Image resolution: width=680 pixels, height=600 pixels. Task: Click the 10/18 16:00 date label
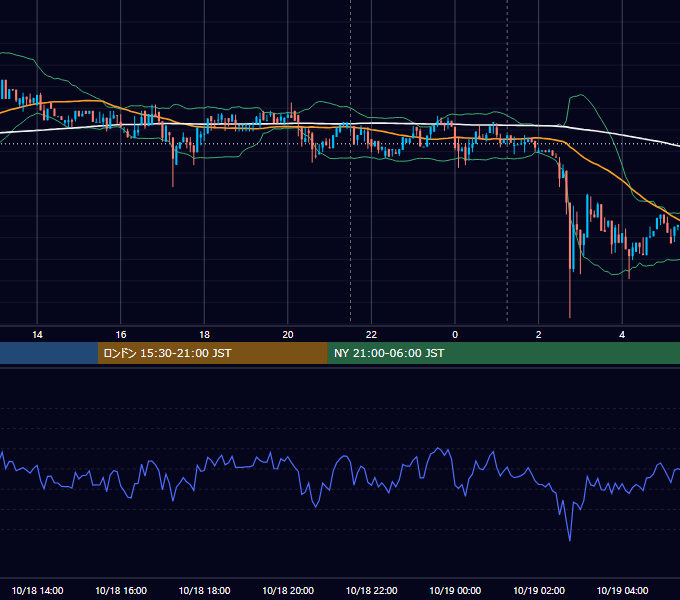[x=121, y=590]
